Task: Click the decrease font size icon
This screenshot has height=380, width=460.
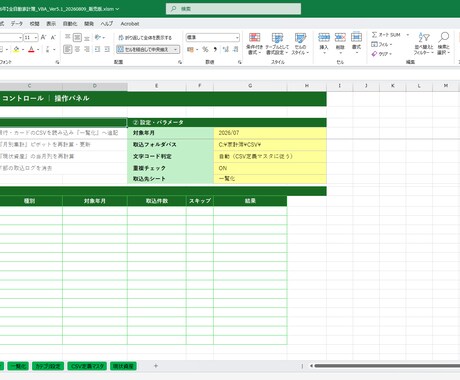Action: 53,37
